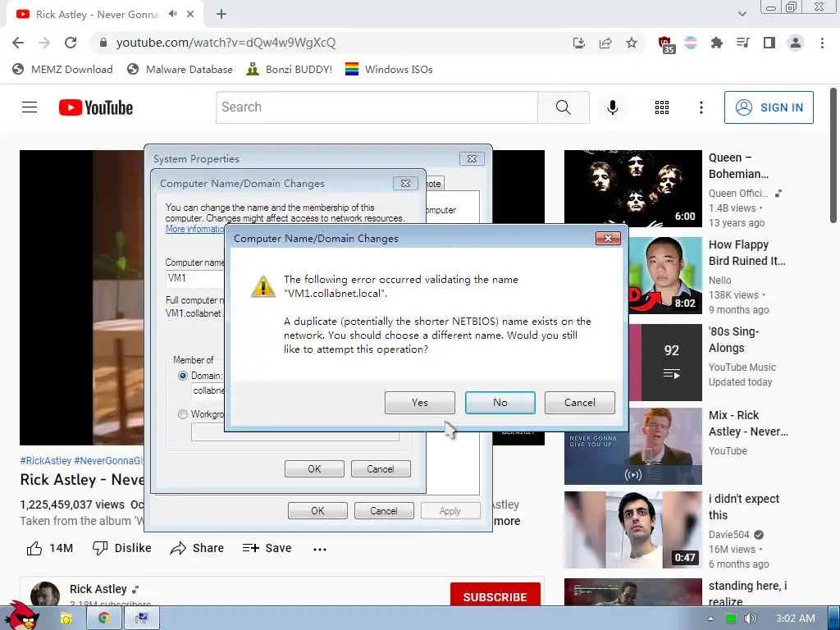The height and width of the screenshot is (630, 840).
Task: Click the Dislike button
Action: 121,548
